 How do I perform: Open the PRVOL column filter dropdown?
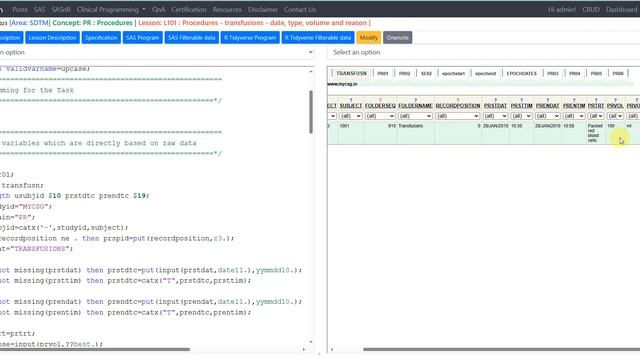click(615, 116)
